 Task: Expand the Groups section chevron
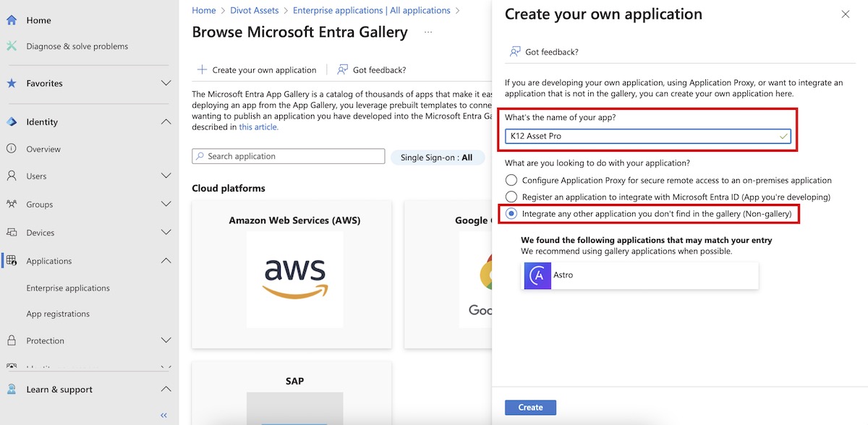(166, 205)
